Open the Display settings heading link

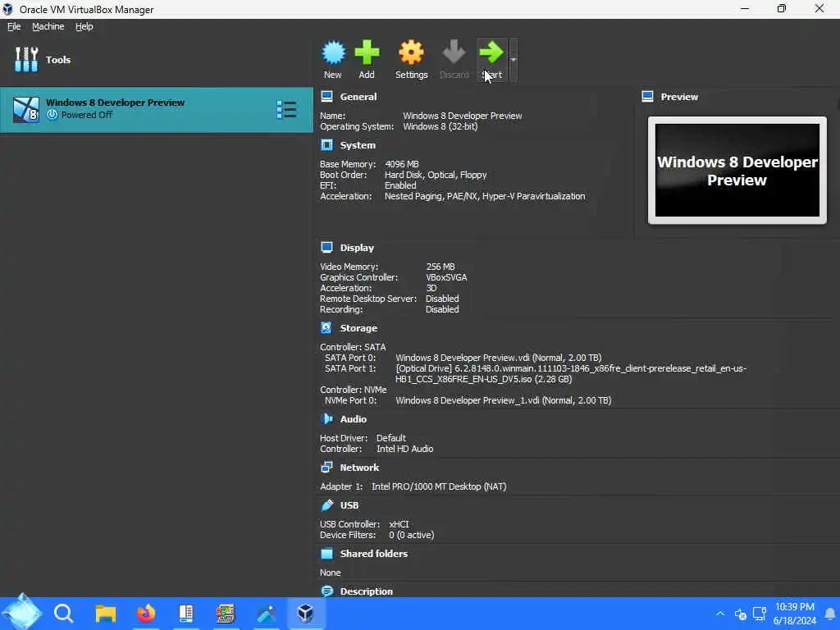pos(357,248)
